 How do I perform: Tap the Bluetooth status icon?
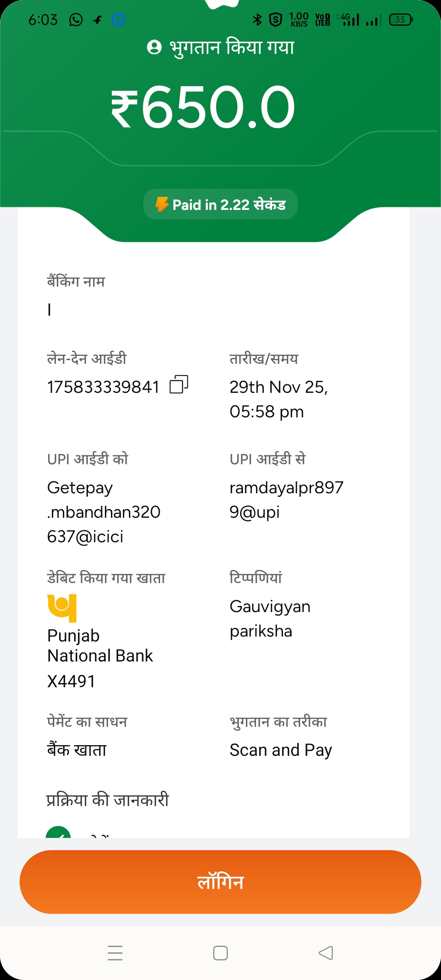[x=257, y=20]
